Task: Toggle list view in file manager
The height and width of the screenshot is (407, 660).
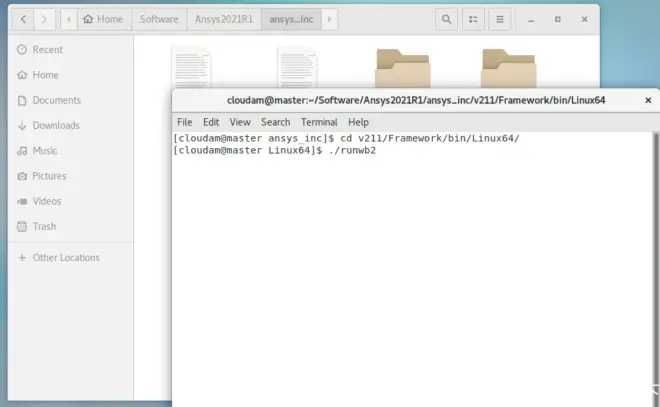Action: click(473, 19)
